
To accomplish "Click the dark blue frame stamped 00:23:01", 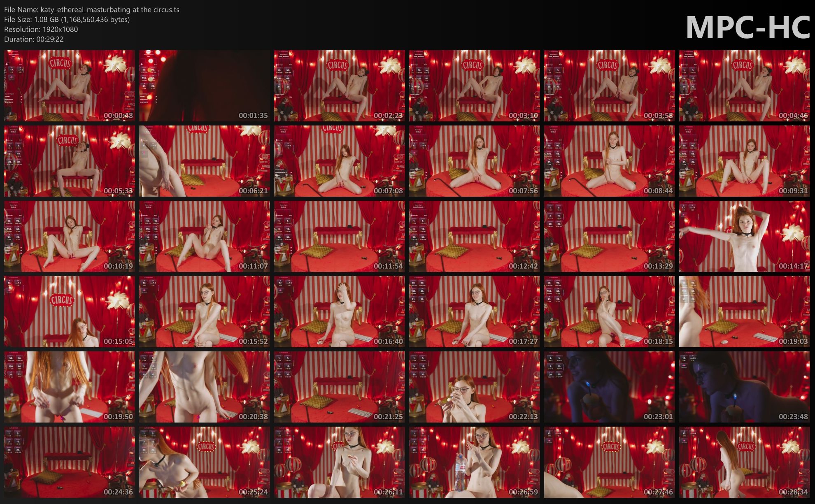I will click(x=610, y=387).
